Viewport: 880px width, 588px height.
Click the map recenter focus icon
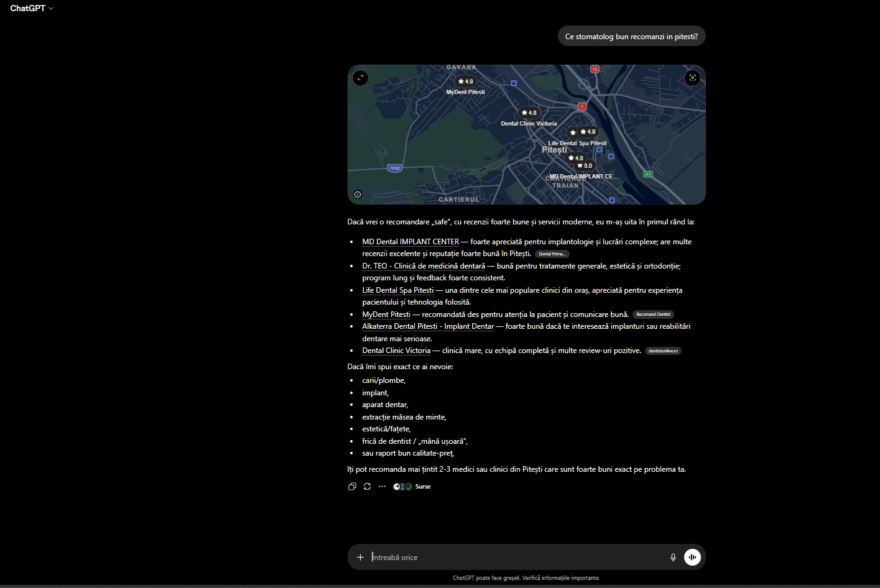tap(692, 78)
